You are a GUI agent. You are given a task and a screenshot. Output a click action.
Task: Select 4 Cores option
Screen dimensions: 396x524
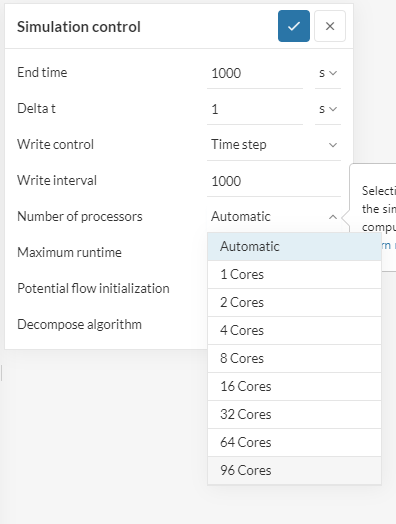point(294,331)
